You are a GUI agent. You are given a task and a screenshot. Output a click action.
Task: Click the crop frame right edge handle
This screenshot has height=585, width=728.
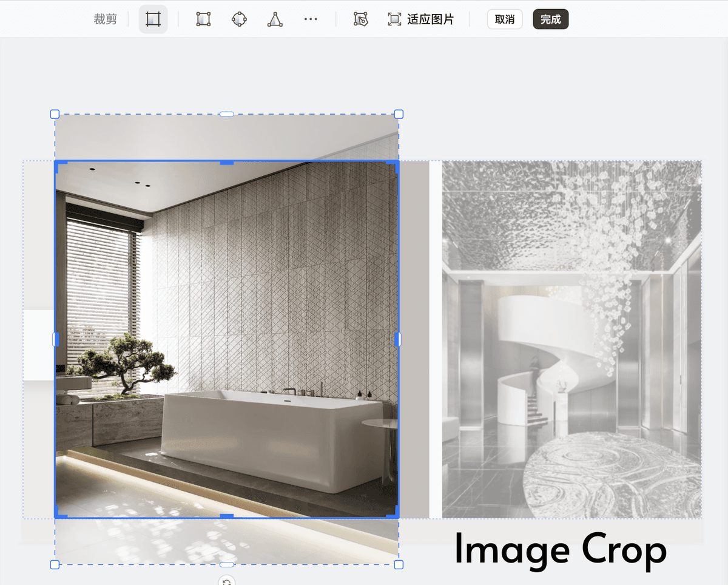coord(397,339)
